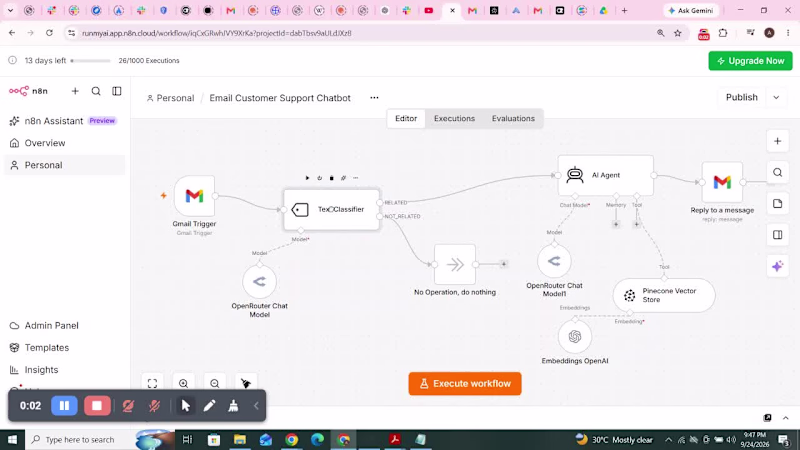This screenshot has width=800, height=450.
Task: Collapse the left sidebar
Action: (117, 91)
